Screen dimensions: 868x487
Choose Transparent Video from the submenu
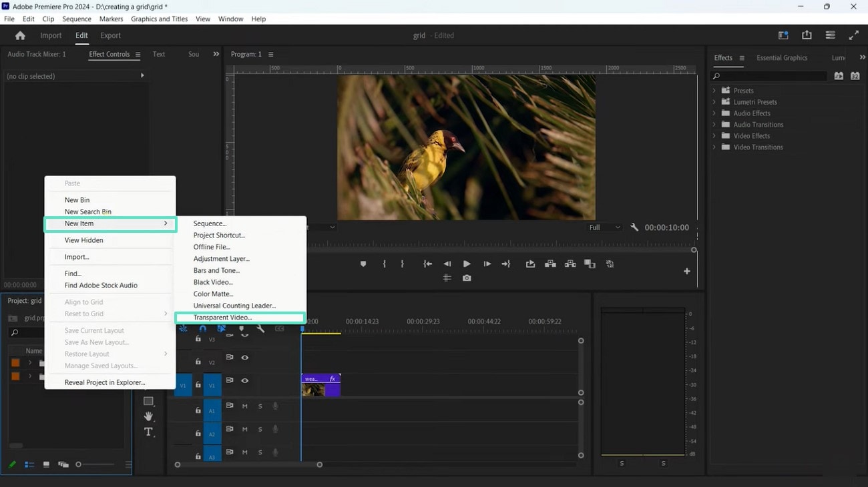click(x=222, y=318)
